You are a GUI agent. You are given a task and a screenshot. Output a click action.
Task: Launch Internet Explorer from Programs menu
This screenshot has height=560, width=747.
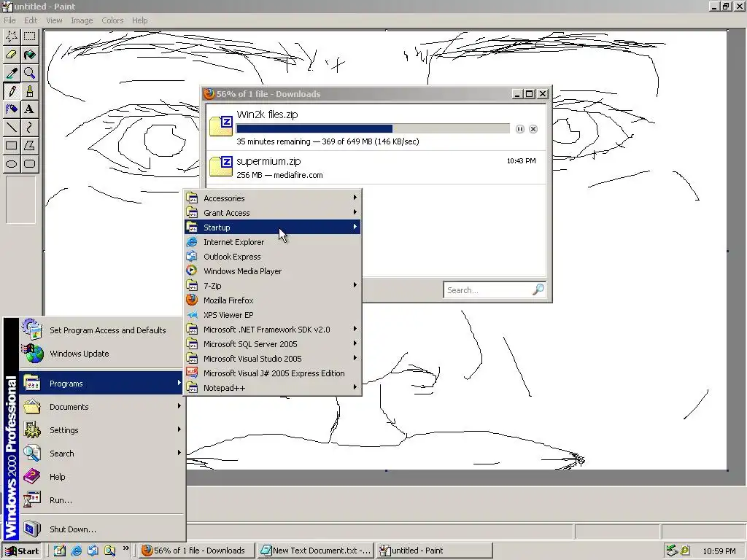273,242
